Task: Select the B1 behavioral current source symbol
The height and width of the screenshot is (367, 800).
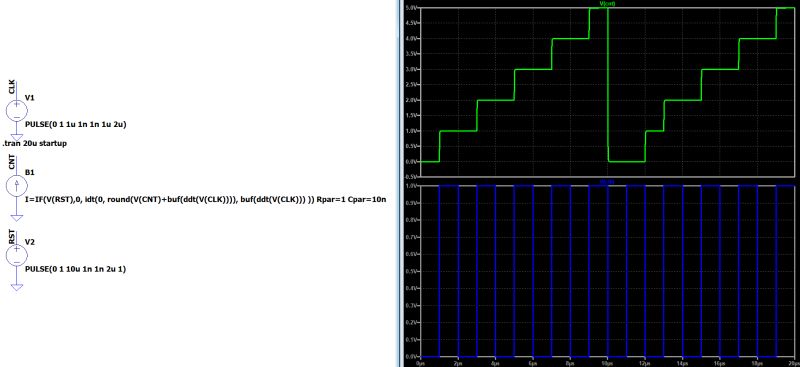Action: point(17,186)
